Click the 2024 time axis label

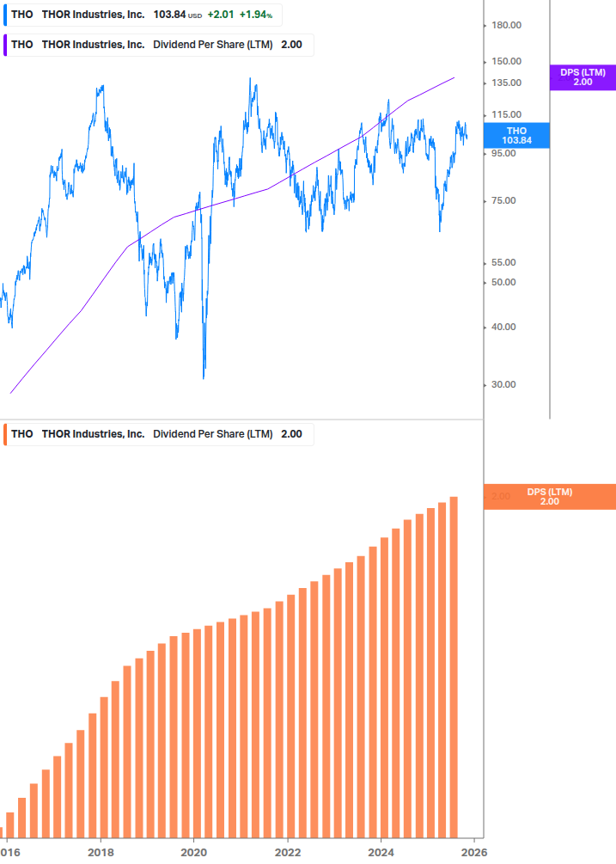381,853
